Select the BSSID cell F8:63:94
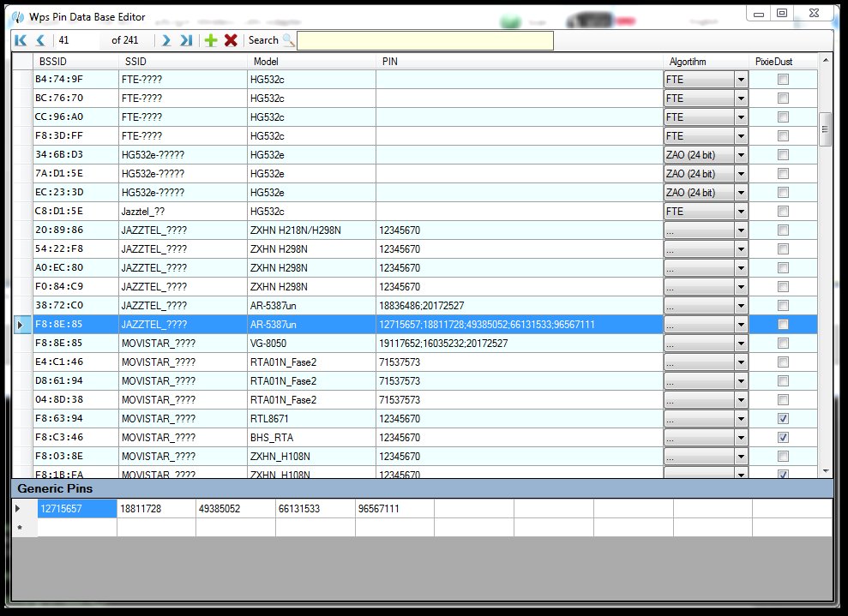This screenshot has width=848, height=616. [75, 419]
